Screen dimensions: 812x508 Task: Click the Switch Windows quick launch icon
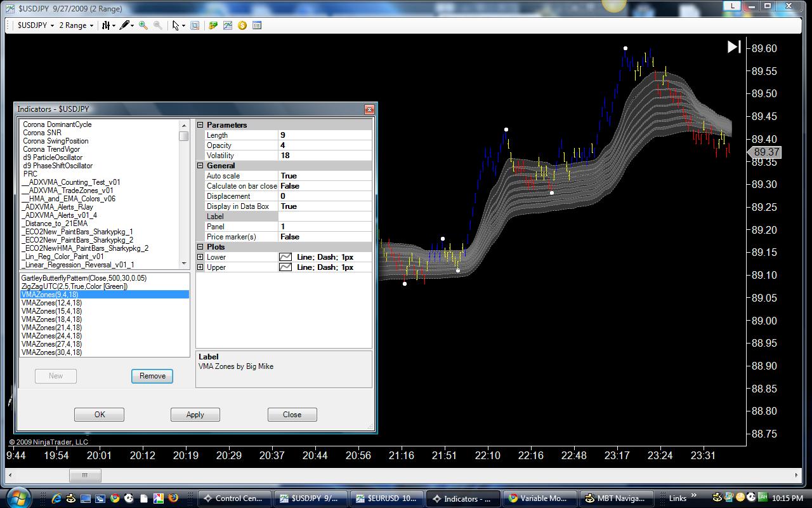pos(101,498)
